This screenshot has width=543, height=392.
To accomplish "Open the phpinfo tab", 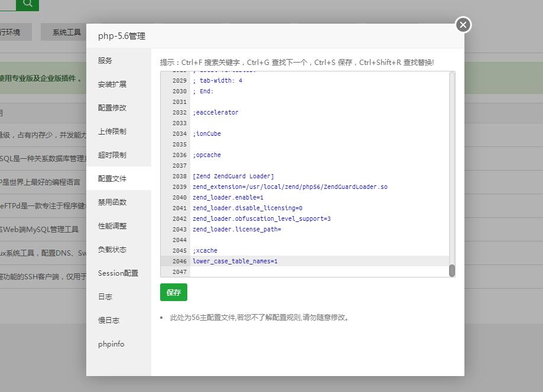I will tap(111, 344).
